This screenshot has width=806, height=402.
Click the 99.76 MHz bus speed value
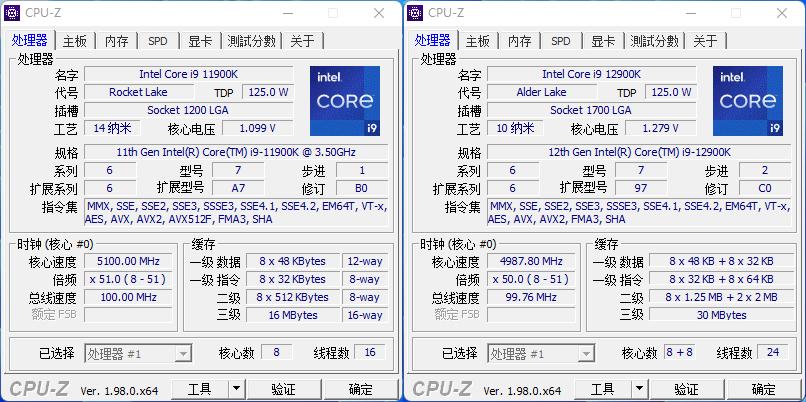tap(532, 297)
